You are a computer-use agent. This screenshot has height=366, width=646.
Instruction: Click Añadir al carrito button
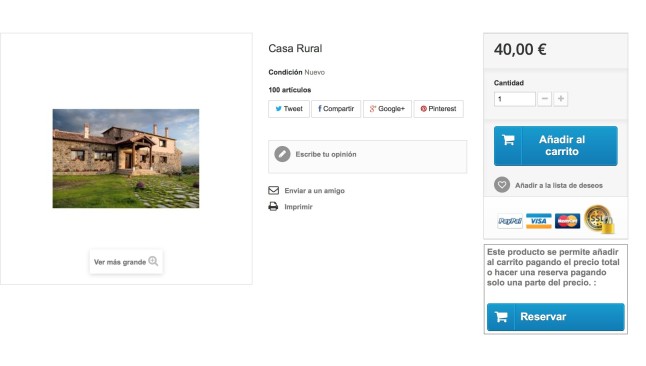[x=556, y=146]
